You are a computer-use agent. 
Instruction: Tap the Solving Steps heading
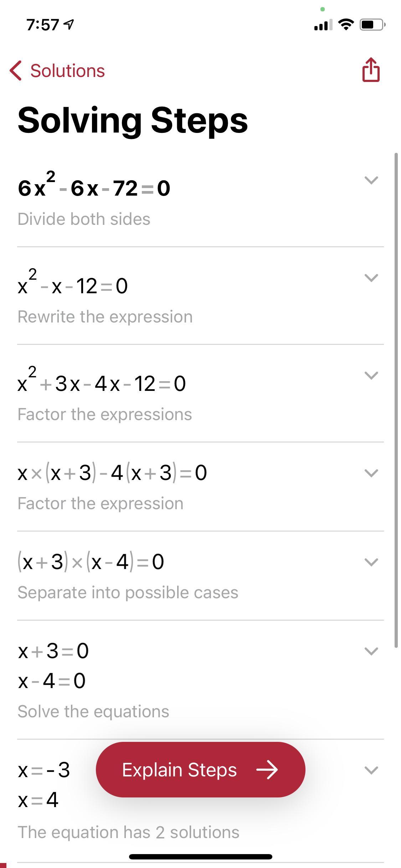click(133, 120)
